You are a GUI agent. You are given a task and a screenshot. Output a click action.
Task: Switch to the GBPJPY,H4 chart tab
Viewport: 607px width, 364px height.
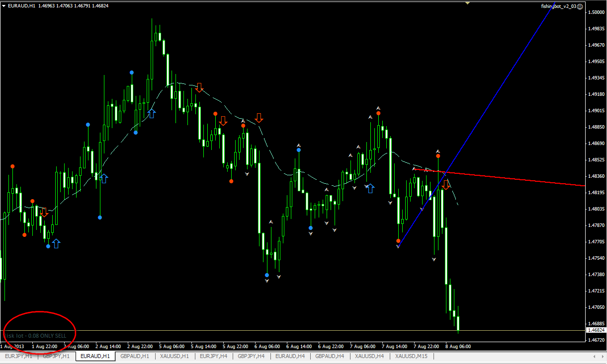pos(252,356)
